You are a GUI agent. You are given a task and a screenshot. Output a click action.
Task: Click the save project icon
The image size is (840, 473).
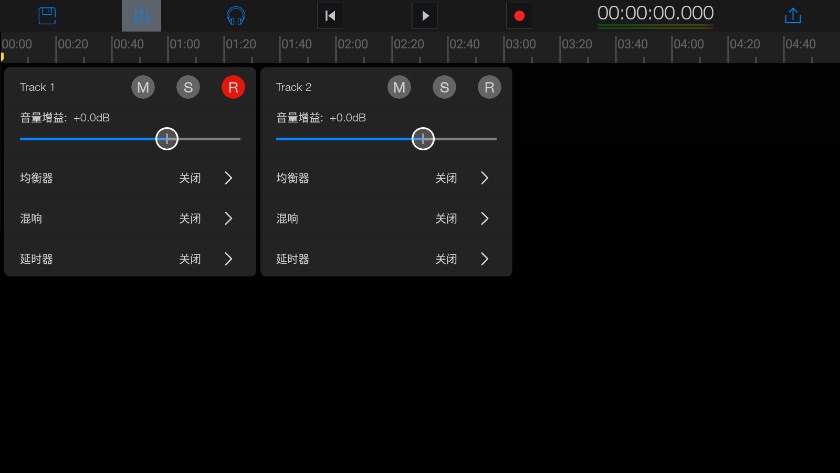(x=47, y=16)
